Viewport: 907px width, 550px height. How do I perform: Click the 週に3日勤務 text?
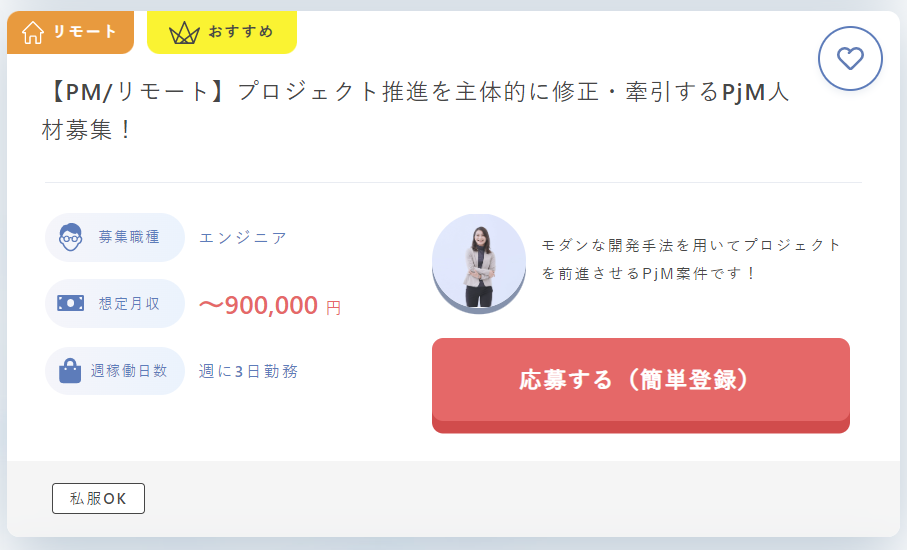248,371
